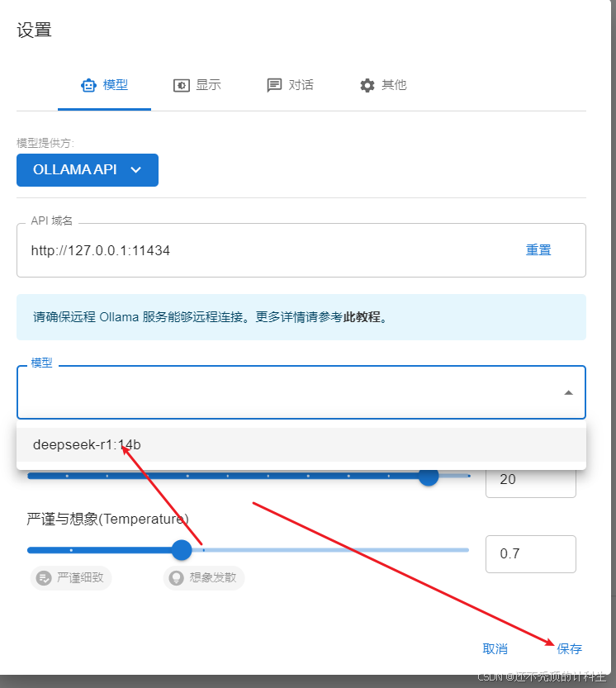
Task: Switch to the 模型 tab
Action: (x=104, y=85)
